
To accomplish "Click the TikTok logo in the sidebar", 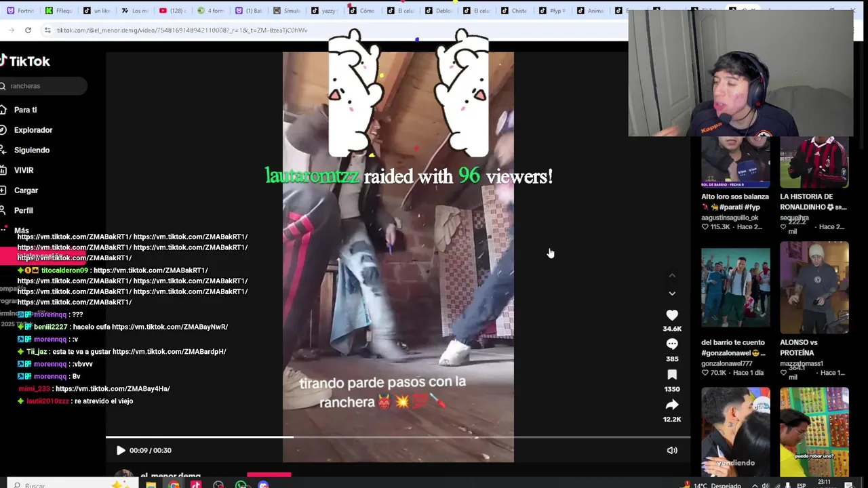I will pos(25,61).
